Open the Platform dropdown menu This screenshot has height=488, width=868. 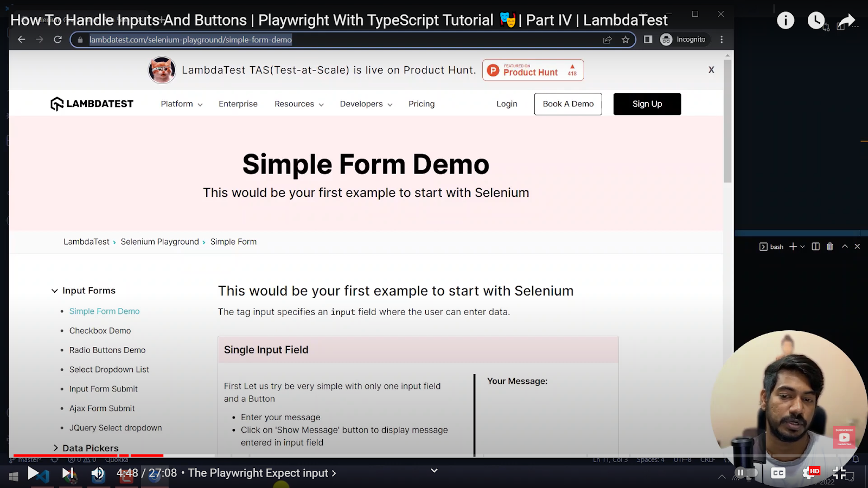(180, 104)
